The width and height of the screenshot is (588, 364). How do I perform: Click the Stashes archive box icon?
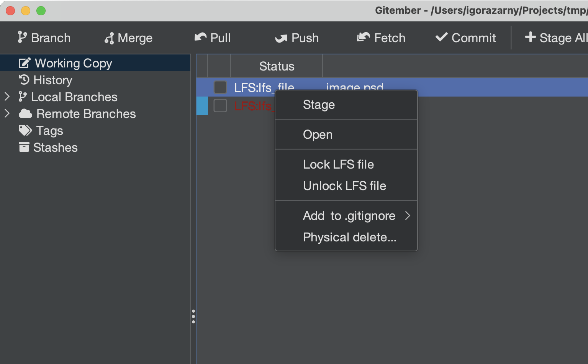point(24,147)
